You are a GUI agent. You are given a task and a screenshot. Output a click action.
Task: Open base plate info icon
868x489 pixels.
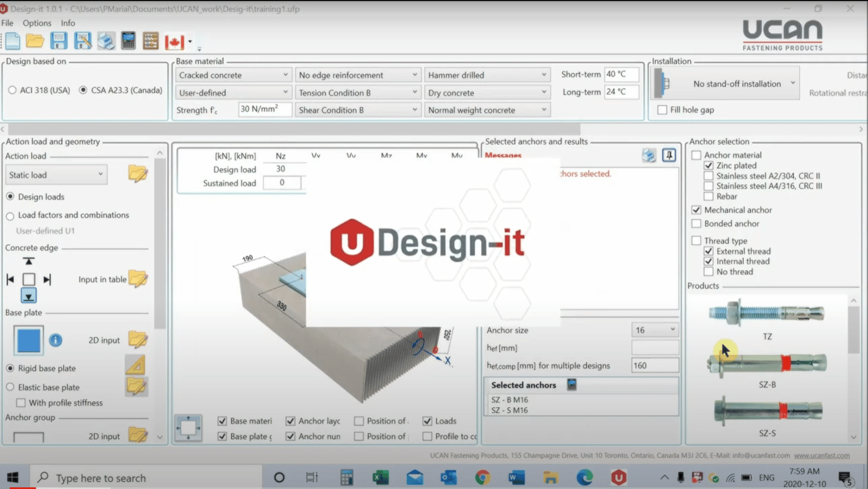click(55, 340)
